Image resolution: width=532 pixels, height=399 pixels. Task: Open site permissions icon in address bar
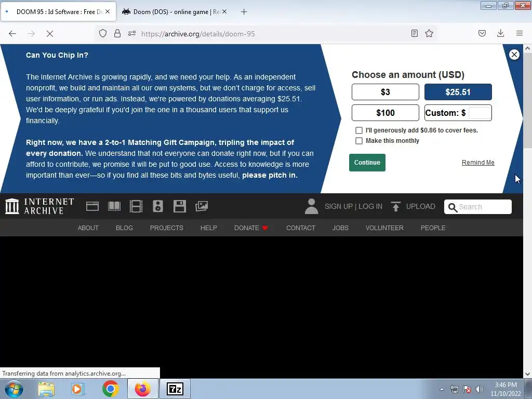[132, 33]
